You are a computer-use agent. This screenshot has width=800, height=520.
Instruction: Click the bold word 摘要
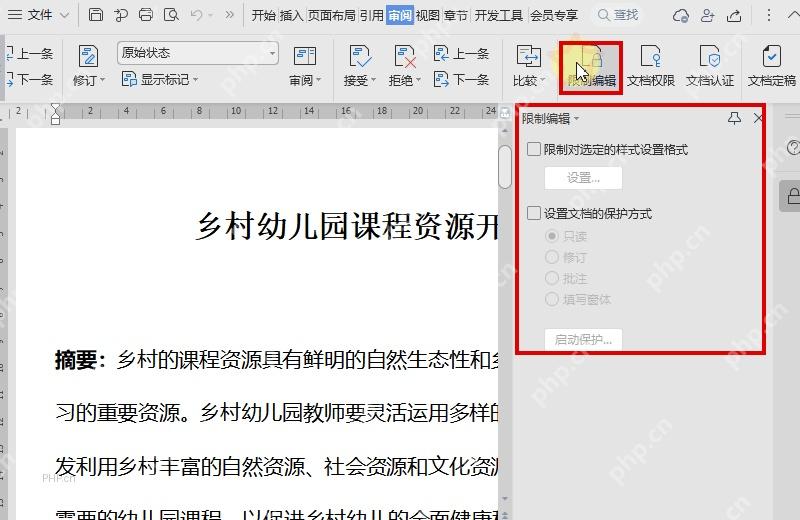point(76,360)
